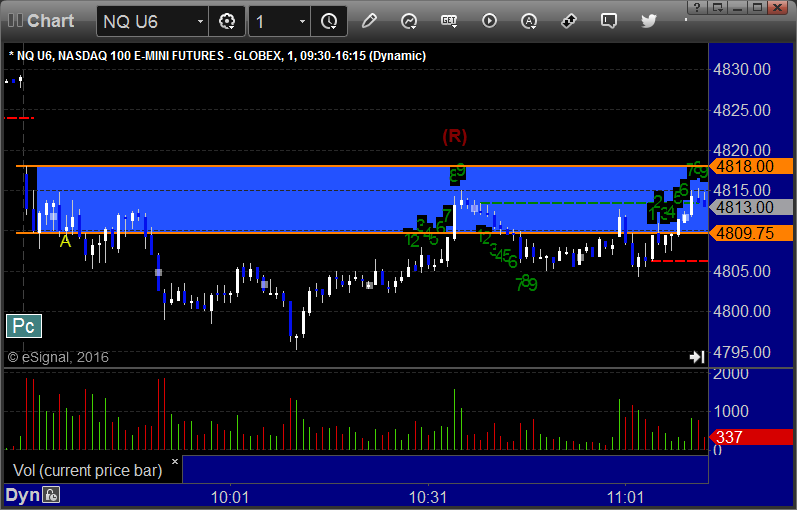Click the help question mark button
This screenshot has height=510, width=797.
(697, 7)
